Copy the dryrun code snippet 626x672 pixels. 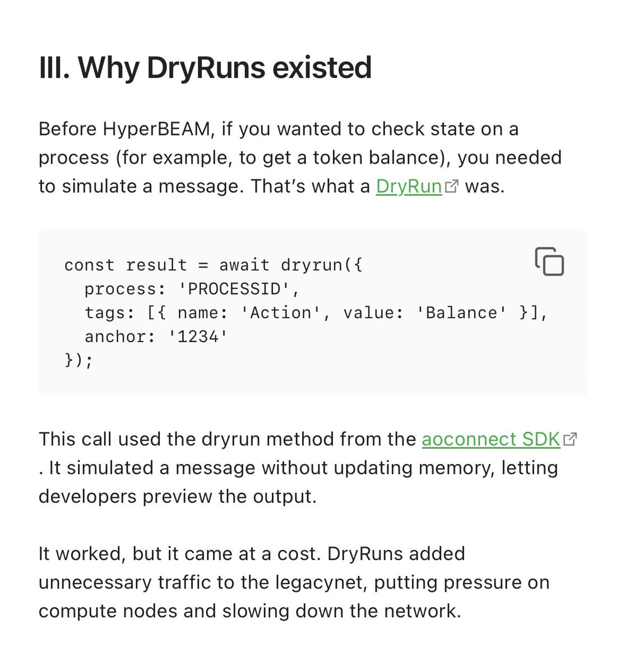[x=549, y=262]
